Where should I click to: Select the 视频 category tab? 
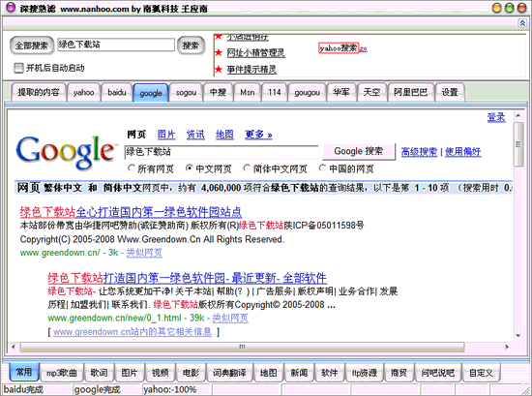point(161,373)
